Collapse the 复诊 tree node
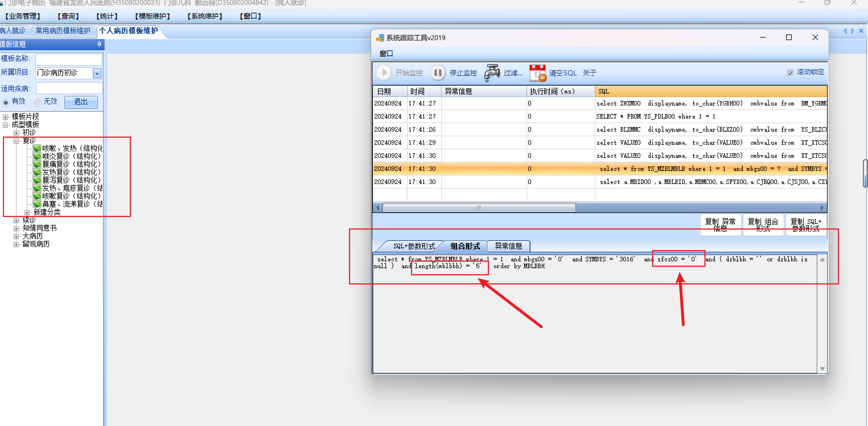Screen dimensions: 868x426 [16, 141]
